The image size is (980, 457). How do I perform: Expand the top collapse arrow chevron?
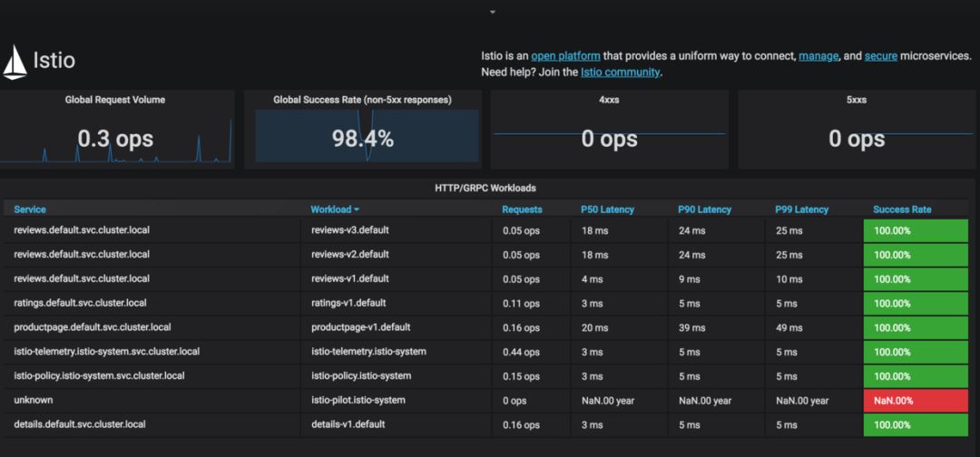493,12
